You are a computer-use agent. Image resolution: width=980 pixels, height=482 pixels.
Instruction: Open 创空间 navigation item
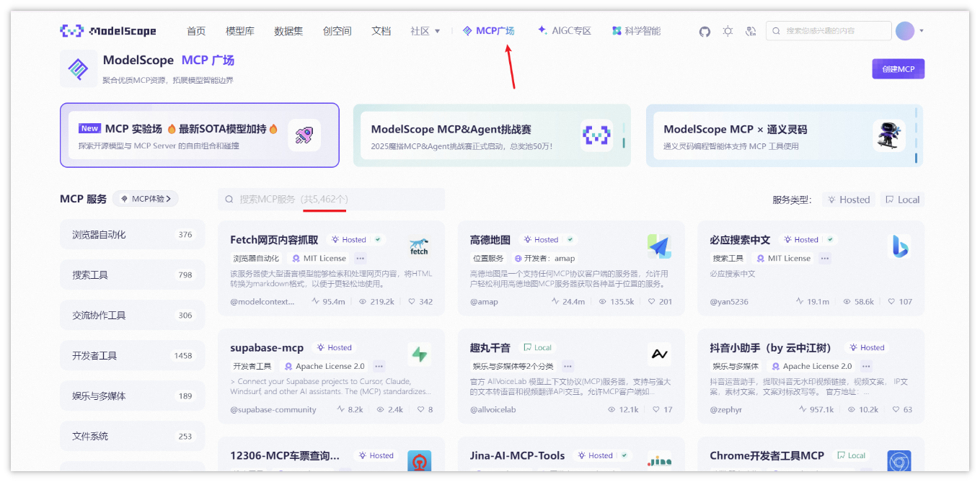click(337, 31)
